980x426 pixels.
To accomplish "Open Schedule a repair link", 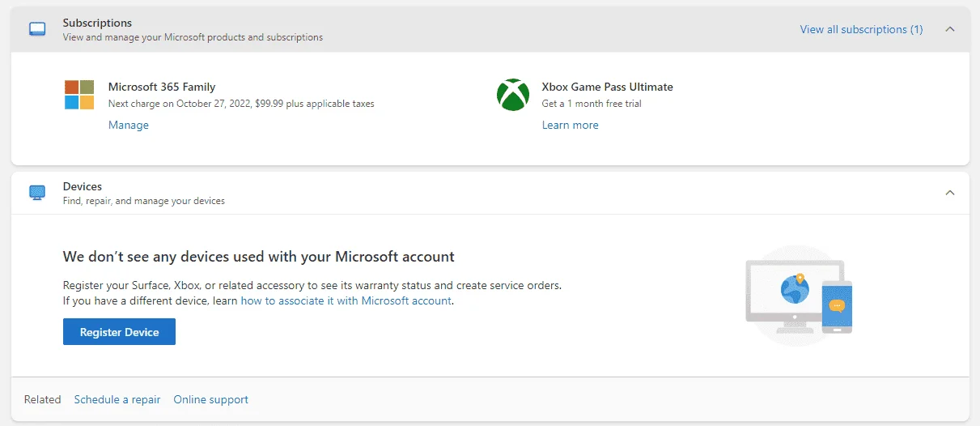I will tap(117, 399).
